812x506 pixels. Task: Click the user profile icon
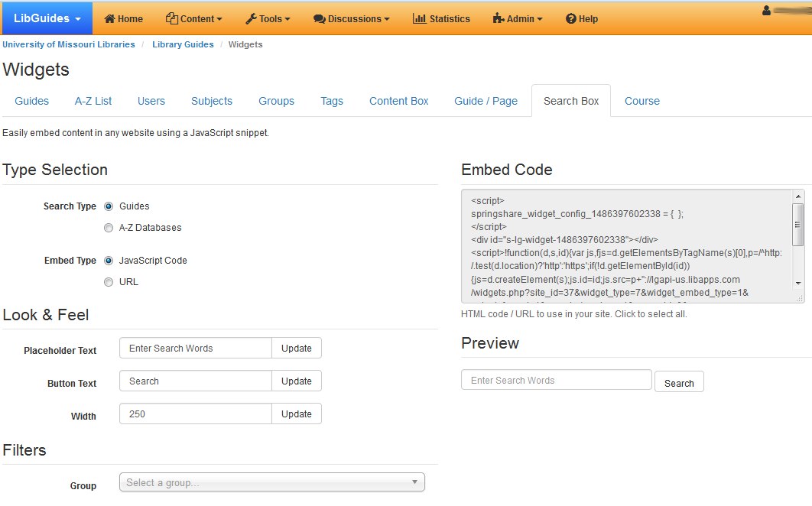click(766, 11)
